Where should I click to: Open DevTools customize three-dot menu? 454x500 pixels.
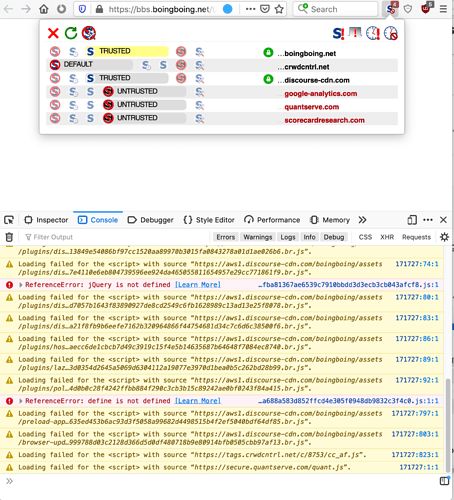(x=428, y=220)
